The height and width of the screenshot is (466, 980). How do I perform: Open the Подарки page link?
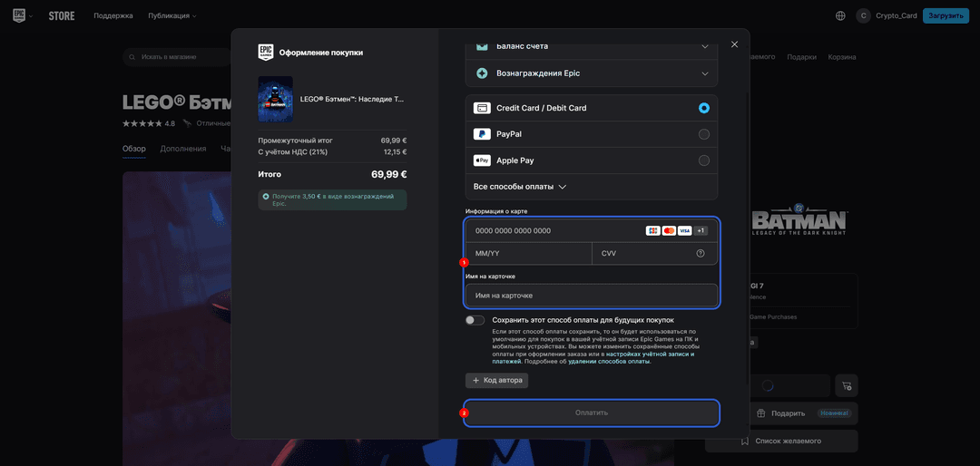(x=801, y=57)
